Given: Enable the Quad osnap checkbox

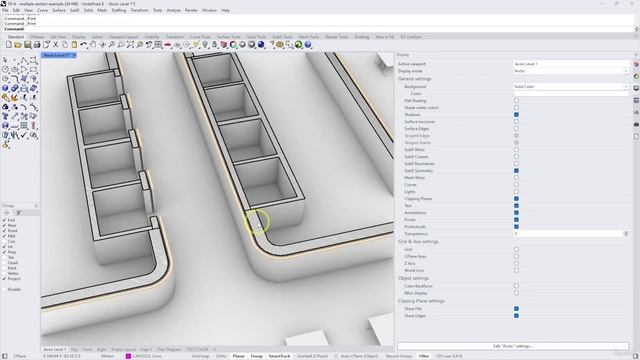Looking at the screenshot, I should 4,262.
